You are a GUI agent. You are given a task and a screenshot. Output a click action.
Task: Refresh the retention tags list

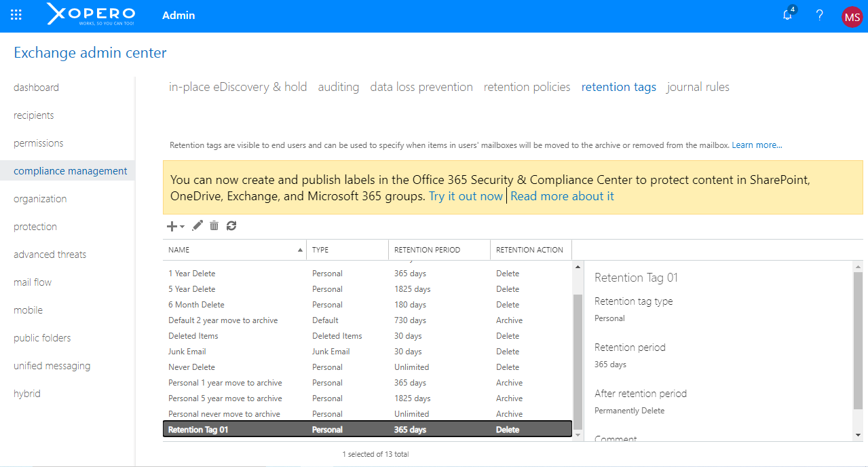point(231,226)
